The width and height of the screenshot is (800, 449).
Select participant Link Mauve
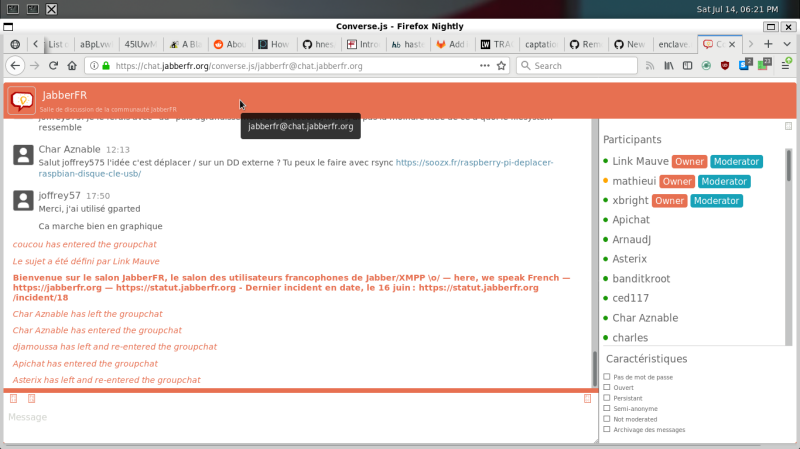pyautogui.click(x=640, y=161)
